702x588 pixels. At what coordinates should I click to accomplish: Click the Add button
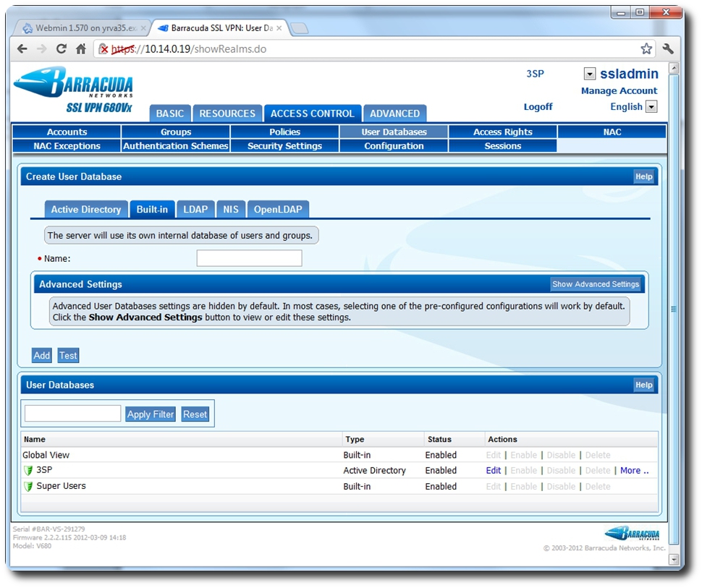coord(42,355)
